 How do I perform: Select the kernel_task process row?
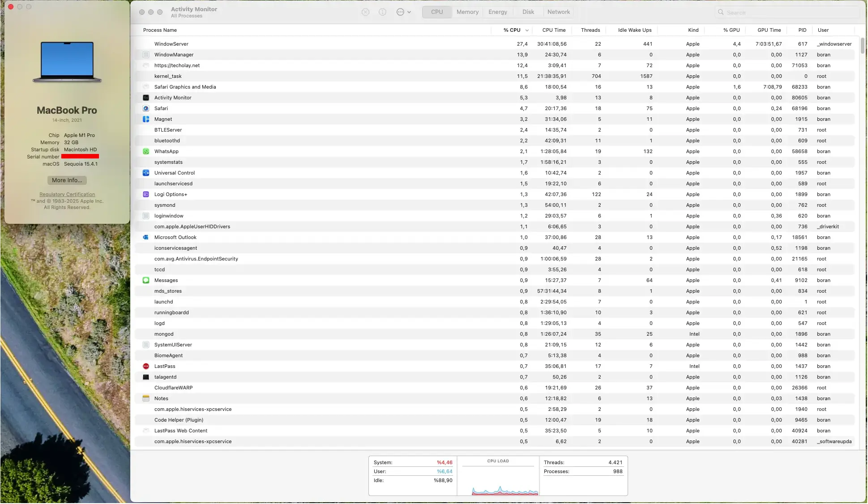[x=495, y=76]
